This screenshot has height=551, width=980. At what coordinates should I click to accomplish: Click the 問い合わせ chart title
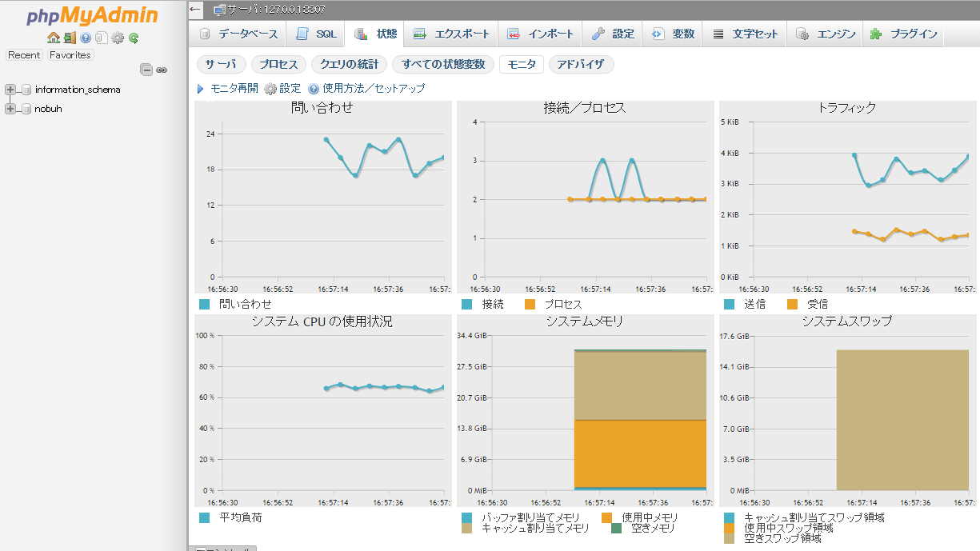point(322,107)
